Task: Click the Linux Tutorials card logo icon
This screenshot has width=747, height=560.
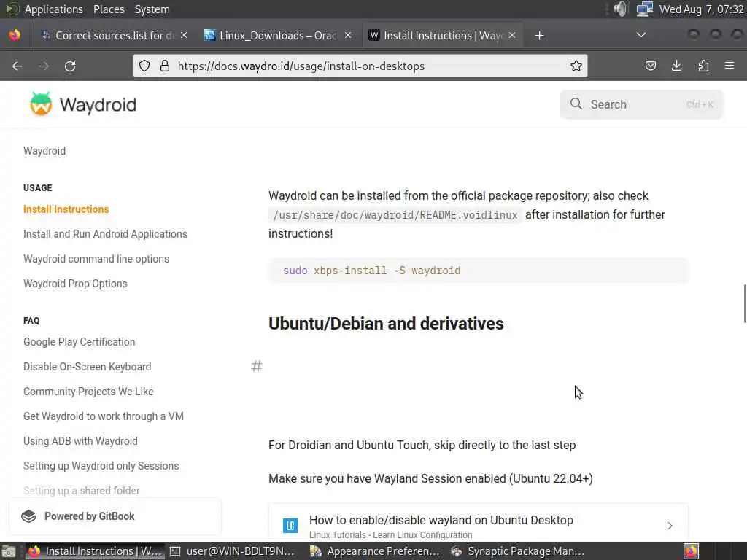Action: pyautogui.click(x=290, y=526)
